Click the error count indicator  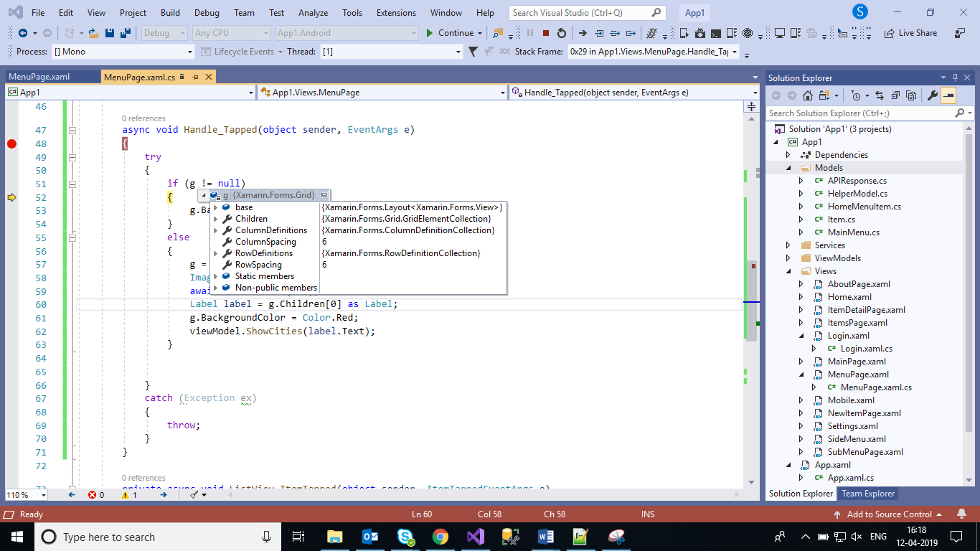point(96,495)
